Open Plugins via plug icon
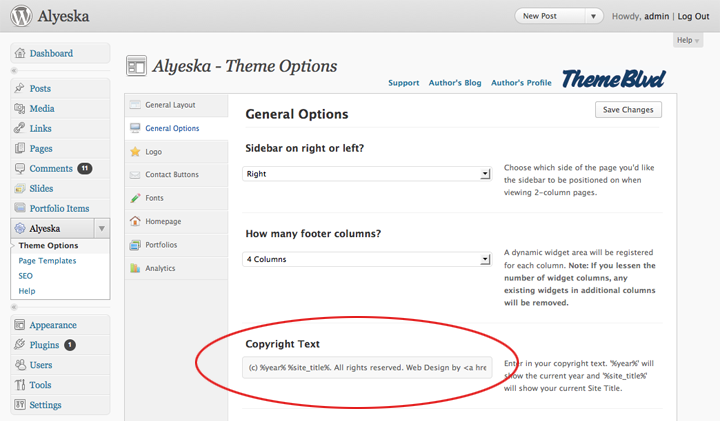 [20, 344]
